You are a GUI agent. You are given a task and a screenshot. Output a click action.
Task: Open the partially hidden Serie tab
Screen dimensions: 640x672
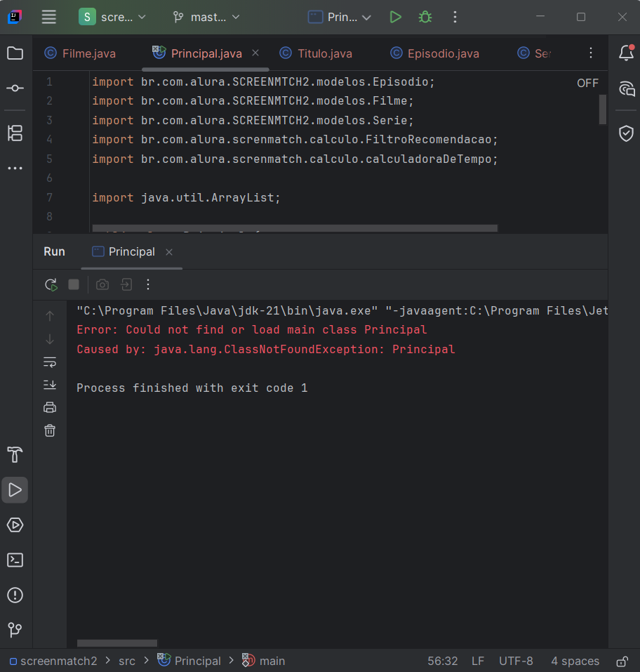coord(534,53)
